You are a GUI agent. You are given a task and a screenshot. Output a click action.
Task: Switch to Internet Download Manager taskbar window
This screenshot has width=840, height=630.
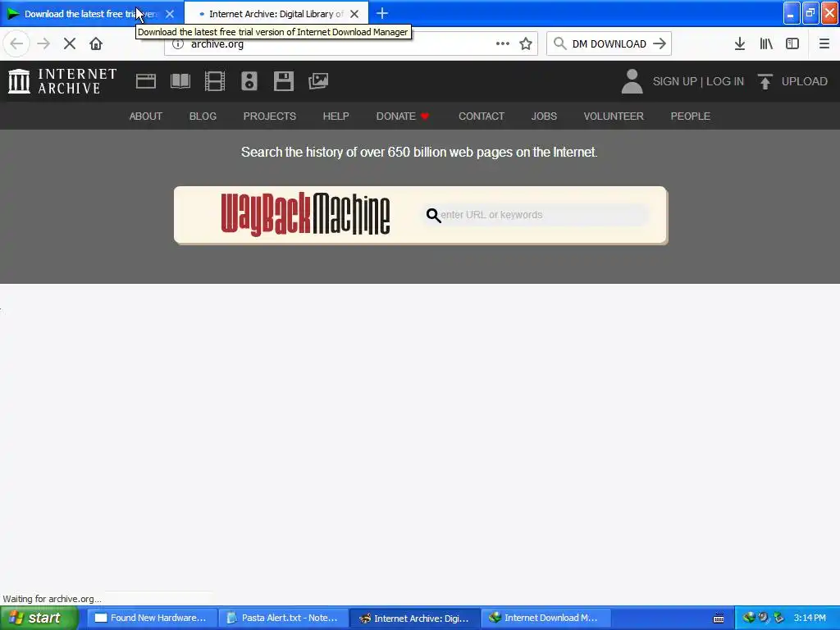tap(546, 618)
